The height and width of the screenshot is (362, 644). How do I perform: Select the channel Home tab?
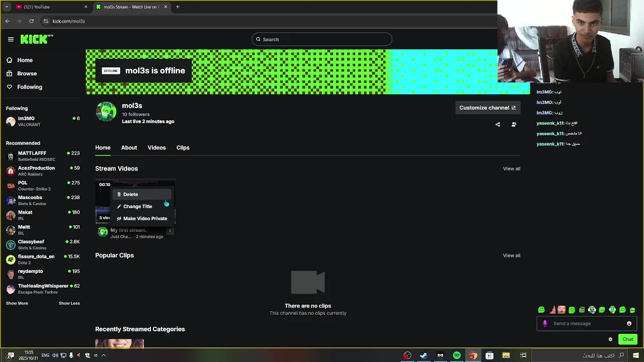click(x=103, y=147)
